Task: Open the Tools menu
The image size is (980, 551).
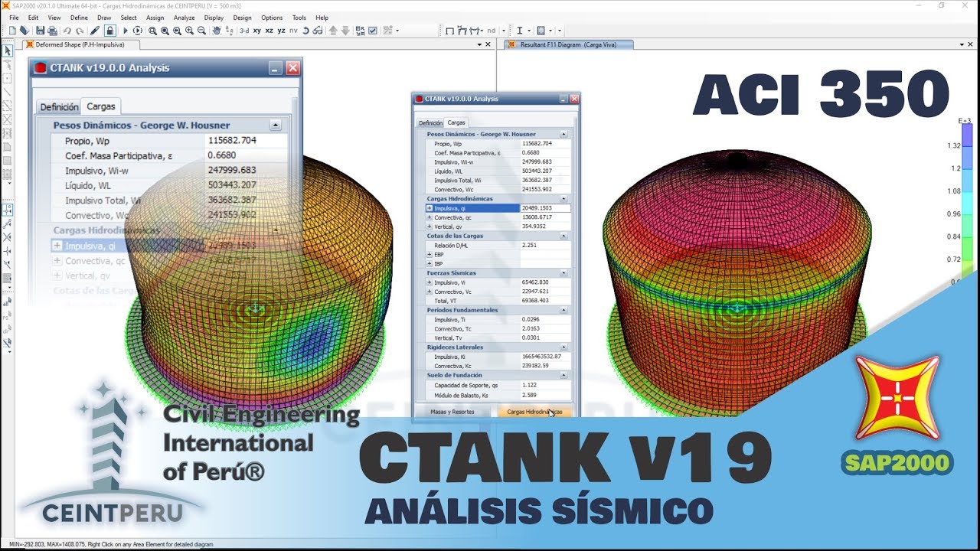Action: [x=299, y=18]
